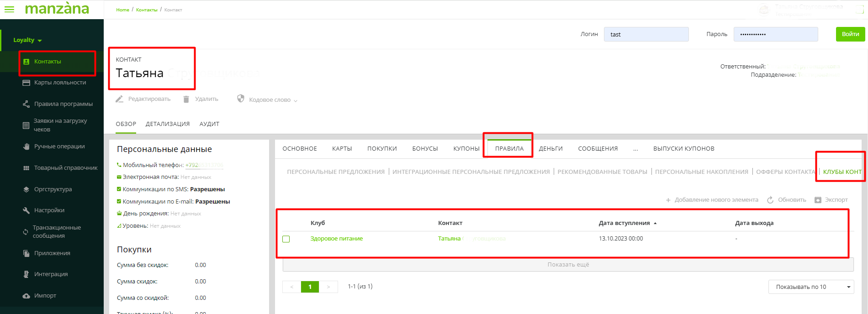Click the trash Delete icon

[x=186, y=99]
